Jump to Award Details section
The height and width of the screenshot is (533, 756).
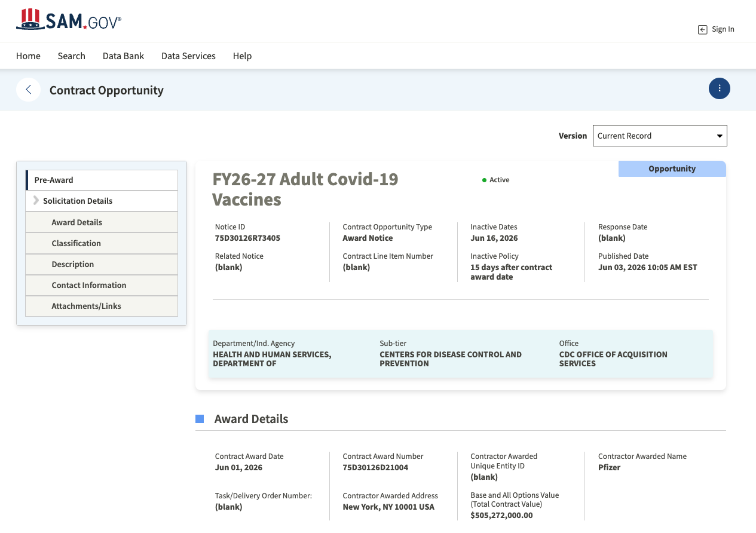[102, 222]
